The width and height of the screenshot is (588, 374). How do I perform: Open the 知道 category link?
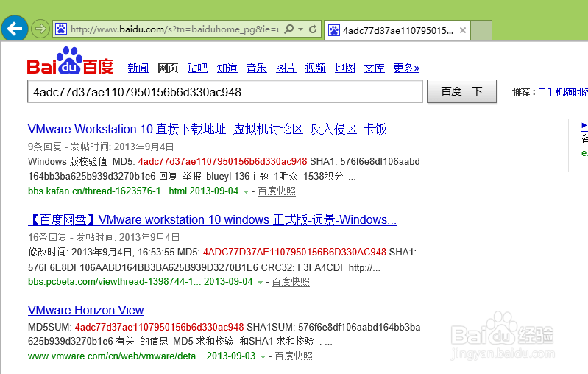(227, 68)
